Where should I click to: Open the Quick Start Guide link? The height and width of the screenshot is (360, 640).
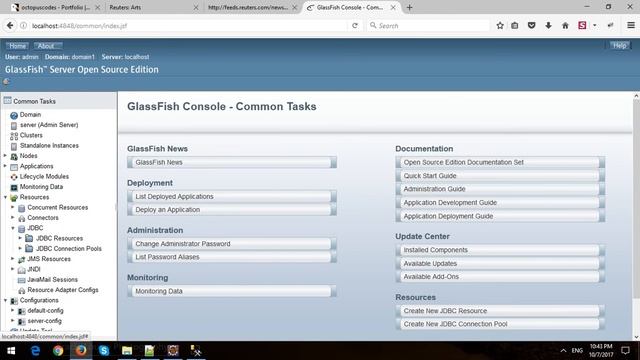(x=500, y=176)
